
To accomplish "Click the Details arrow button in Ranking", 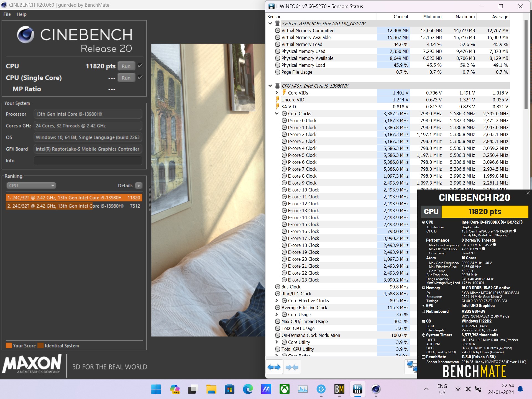I will tap(139, 185).
